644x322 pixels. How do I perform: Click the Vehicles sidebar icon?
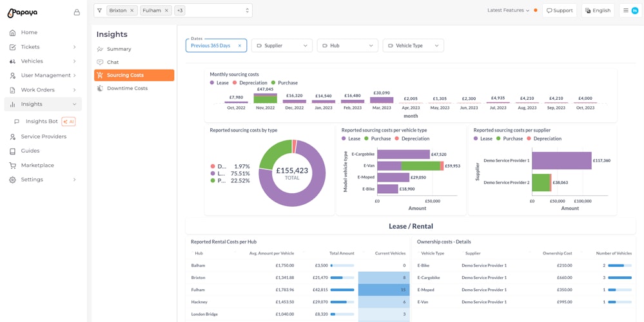[12, 62]
